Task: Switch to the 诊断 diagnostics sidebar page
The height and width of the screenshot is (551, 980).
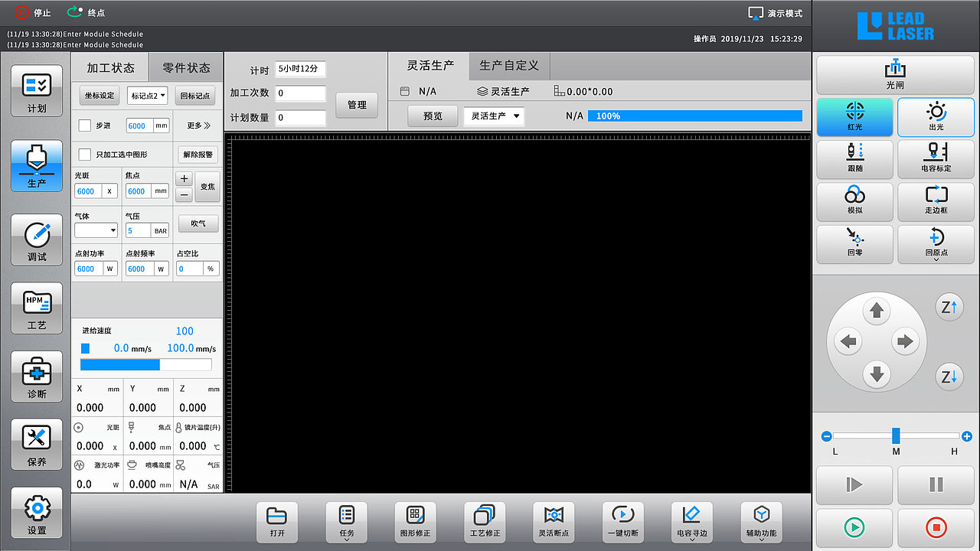Action: pos(36,377)
